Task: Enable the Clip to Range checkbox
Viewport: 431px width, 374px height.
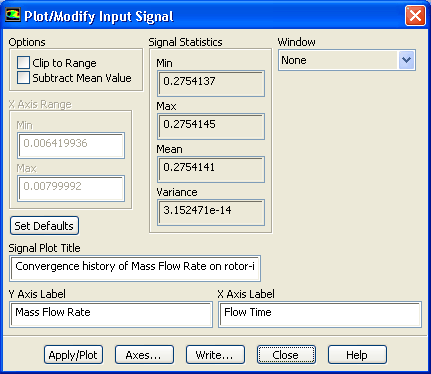Action: pos(23,63)
